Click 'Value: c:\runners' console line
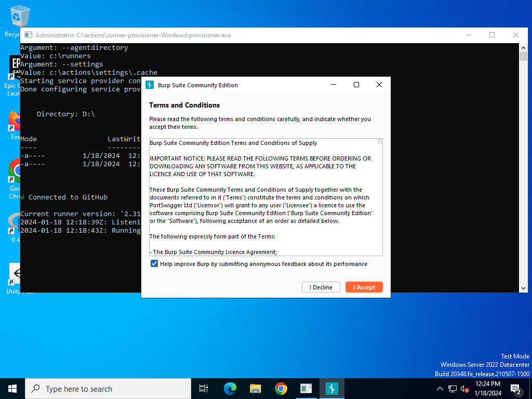This screenshot has height=399, width=532. (x=55, y=56)
